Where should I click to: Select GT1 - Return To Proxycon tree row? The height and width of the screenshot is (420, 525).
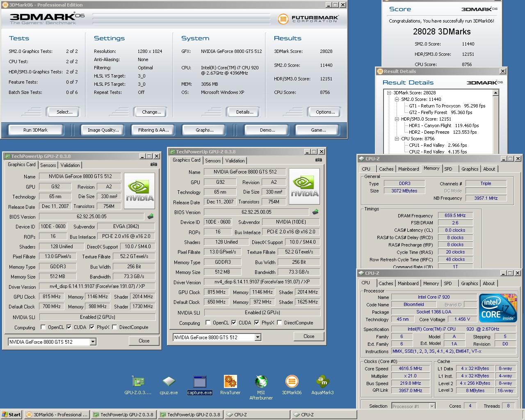[x=447, y=106]
